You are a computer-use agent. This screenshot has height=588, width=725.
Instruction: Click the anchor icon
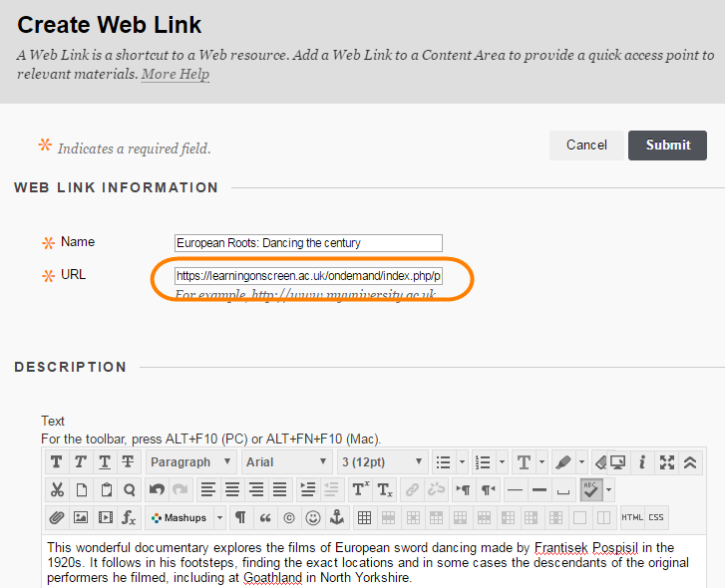pos(337,518)
